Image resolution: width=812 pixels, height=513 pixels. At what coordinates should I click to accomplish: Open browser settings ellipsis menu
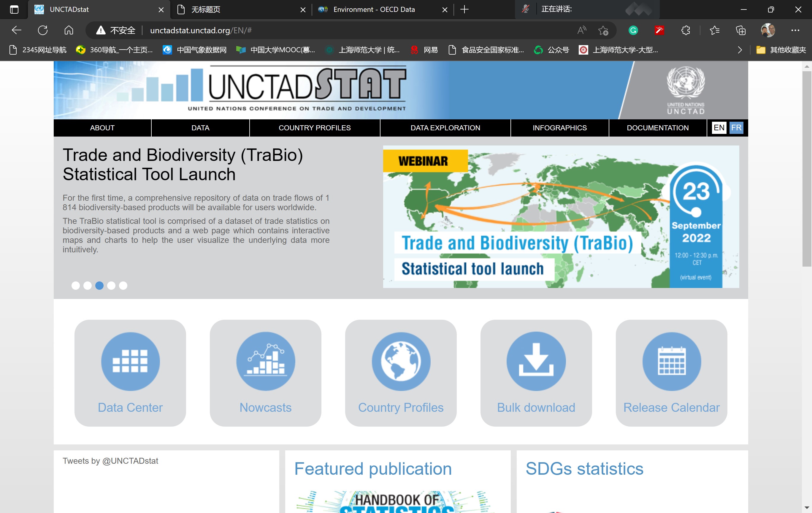[x=795, y=30]
